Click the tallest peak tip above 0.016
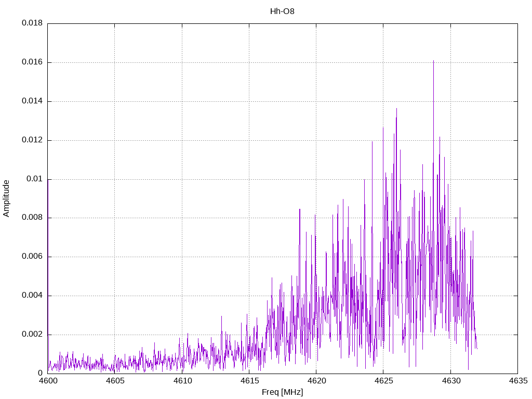This screenshot has width=532, height=399. pyautogui.click(x=433, y=61)
